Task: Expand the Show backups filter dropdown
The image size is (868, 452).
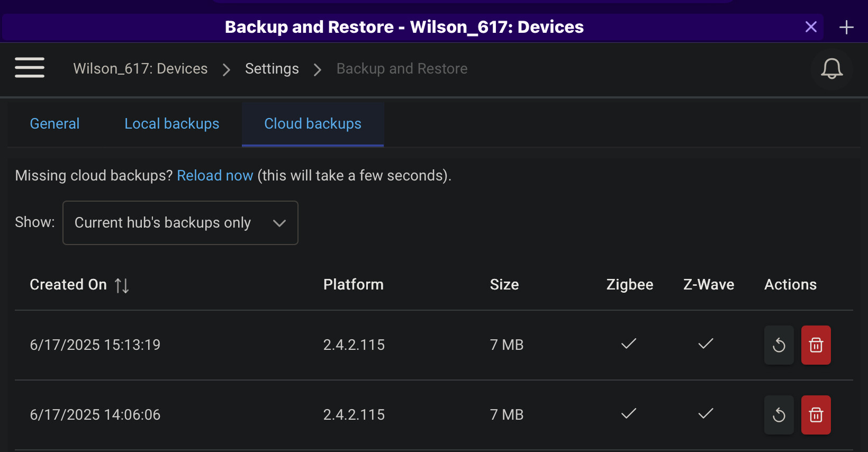Action: (x=180, y=223)
